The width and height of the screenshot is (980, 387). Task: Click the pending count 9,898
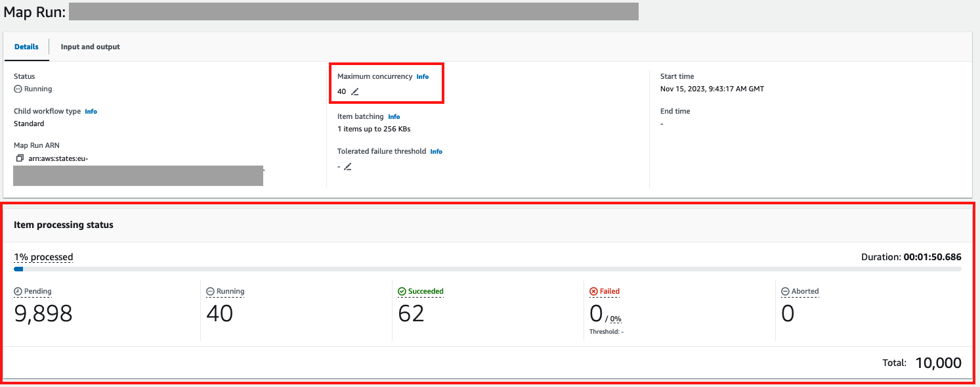43,313
